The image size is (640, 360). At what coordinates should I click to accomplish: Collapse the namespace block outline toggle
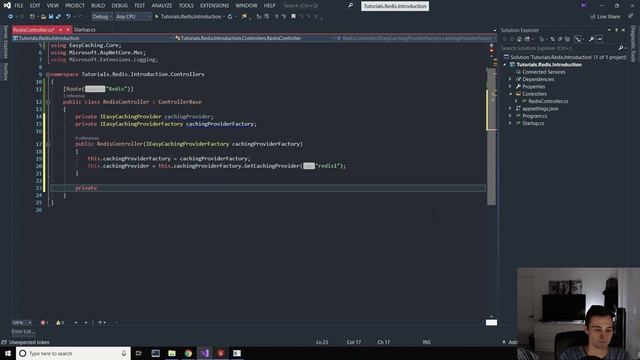[48, 75]
